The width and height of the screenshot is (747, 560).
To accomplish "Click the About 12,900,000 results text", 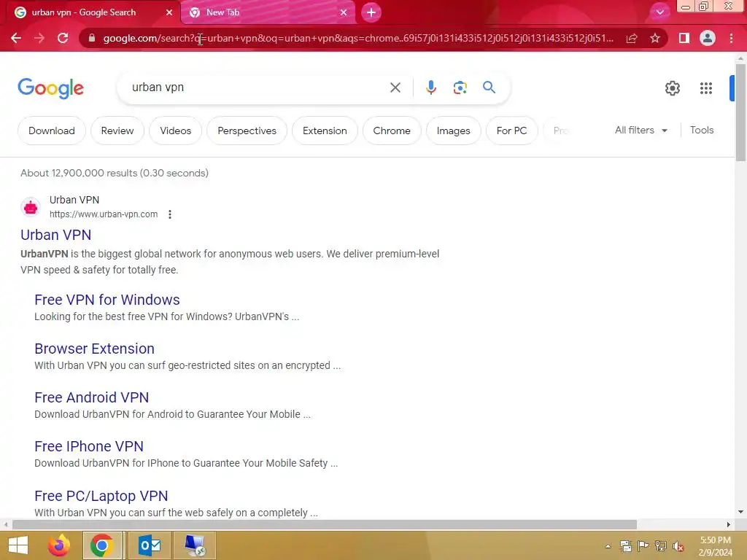I will [115, 173].
